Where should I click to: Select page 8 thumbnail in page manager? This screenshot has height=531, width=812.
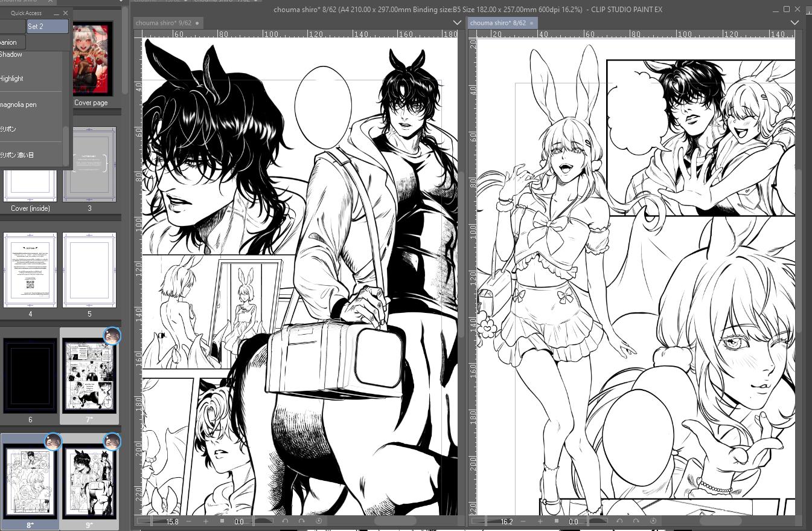[x=30, y=481]
